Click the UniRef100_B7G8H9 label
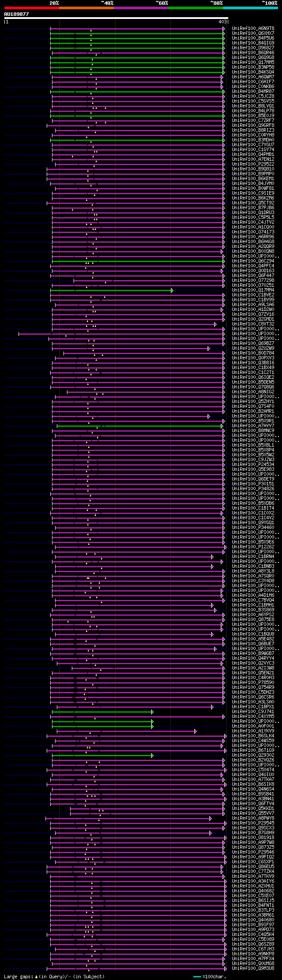 tap(253, 832)
